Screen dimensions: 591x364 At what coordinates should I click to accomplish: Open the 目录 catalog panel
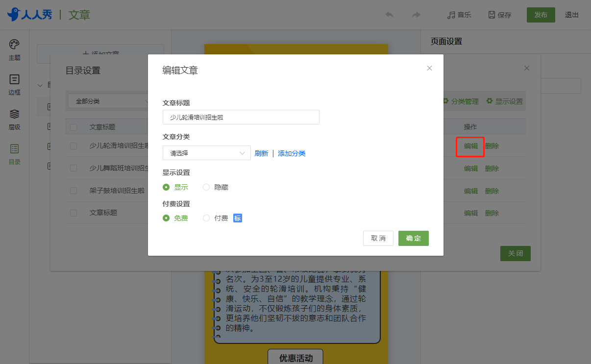point(14,154)
